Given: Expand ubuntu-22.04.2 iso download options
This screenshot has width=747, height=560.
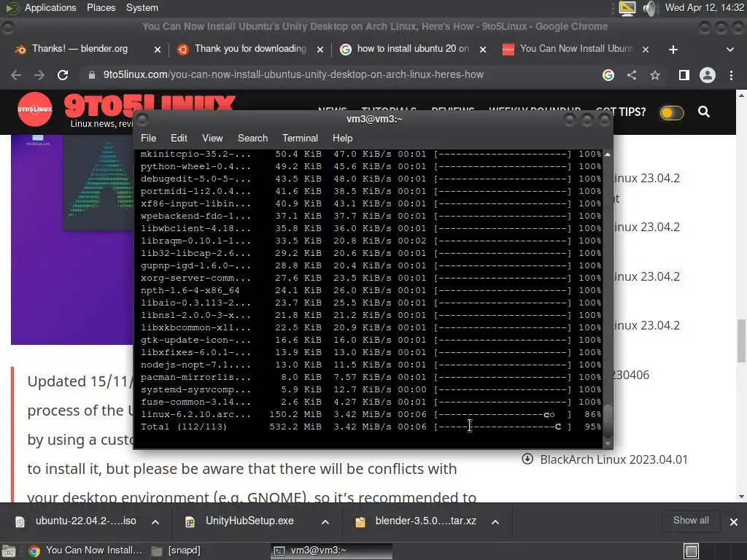Looking at the screenshot, I should pos(155,522).
